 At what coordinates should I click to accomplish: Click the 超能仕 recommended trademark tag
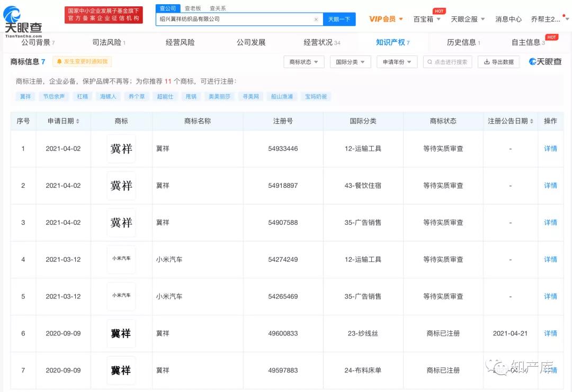165,97
